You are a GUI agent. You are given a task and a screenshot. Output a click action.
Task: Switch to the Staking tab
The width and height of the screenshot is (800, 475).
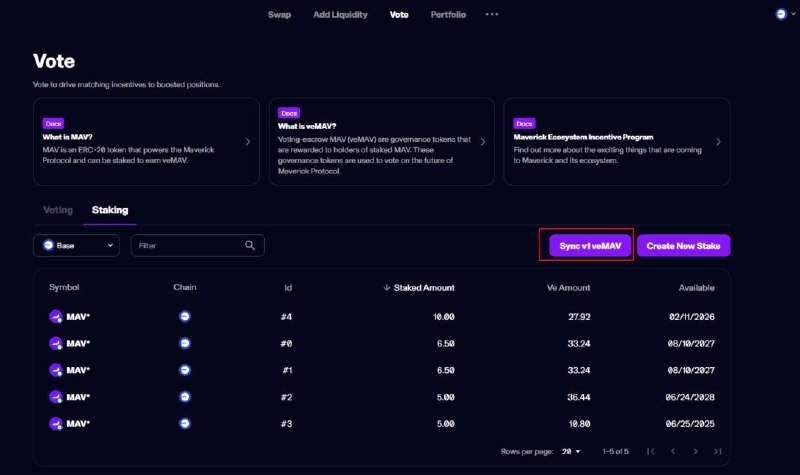click(110, 210)
